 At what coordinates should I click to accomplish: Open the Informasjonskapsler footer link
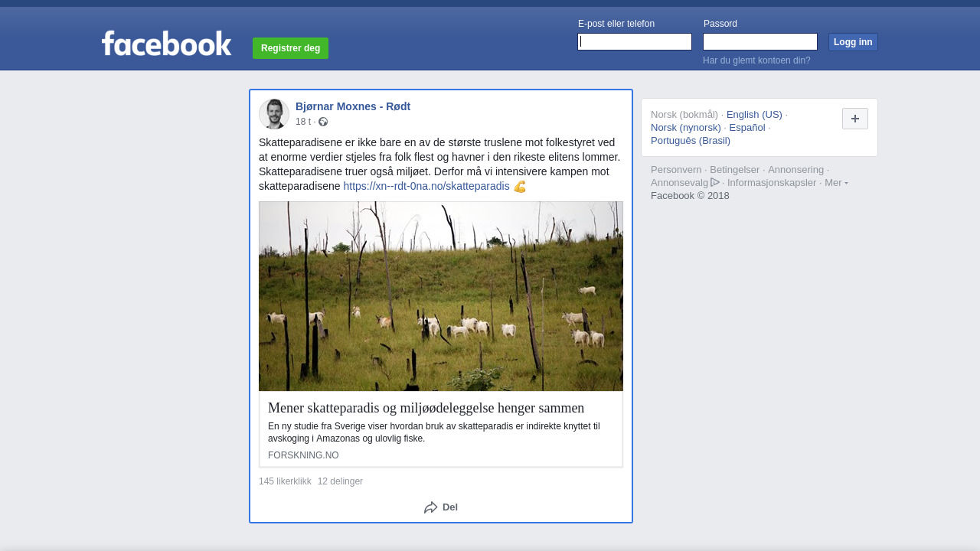pyautogui.click(x=772, y=183)
